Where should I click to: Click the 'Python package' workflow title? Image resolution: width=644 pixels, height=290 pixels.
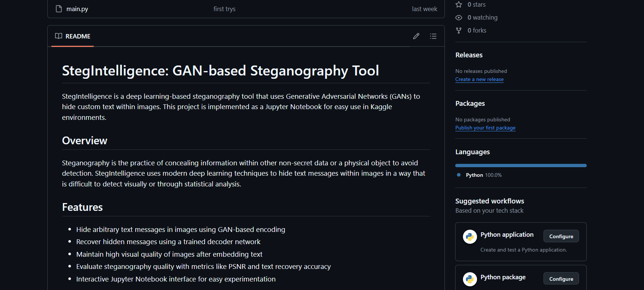[x=503, y=277]
